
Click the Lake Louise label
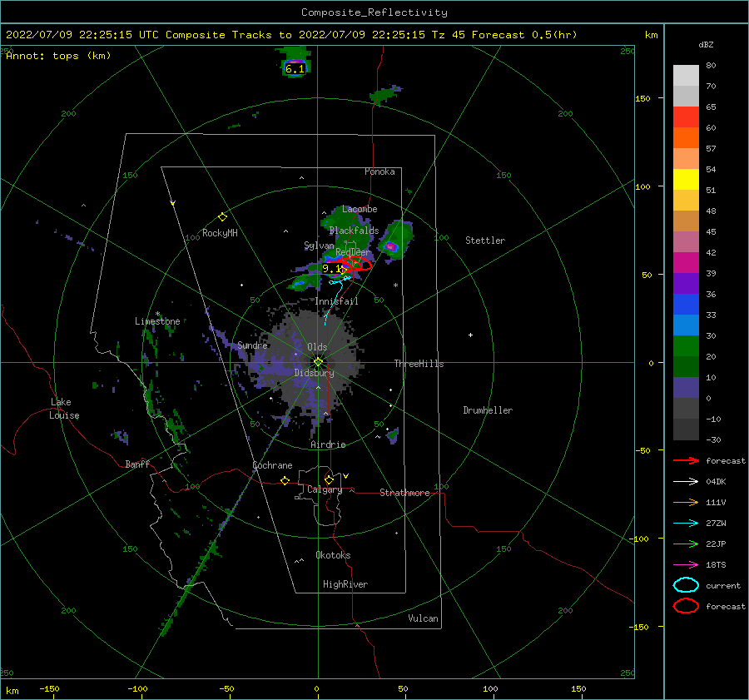pyautogui.click(x=64, y=409)
